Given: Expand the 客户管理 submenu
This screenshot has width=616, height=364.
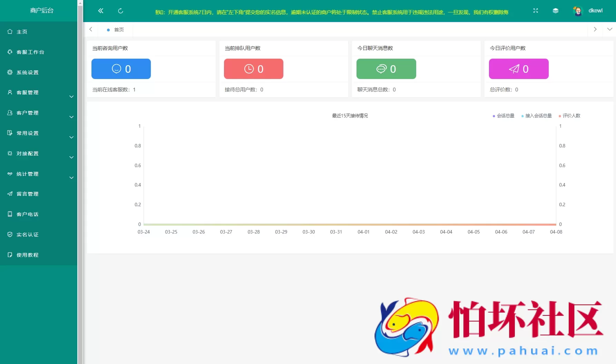Looking at the screenshot, I should pyautogui.click(x=39, y=113).
